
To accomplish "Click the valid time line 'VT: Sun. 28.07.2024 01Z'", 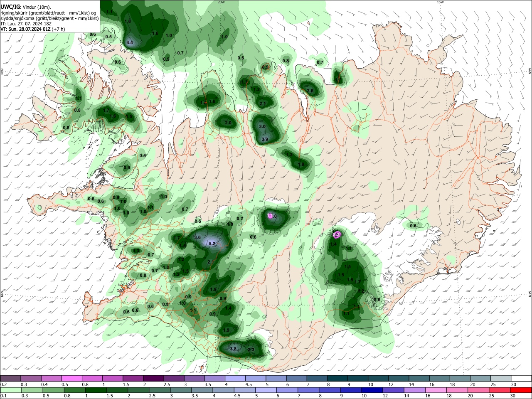I will [25, 29].
